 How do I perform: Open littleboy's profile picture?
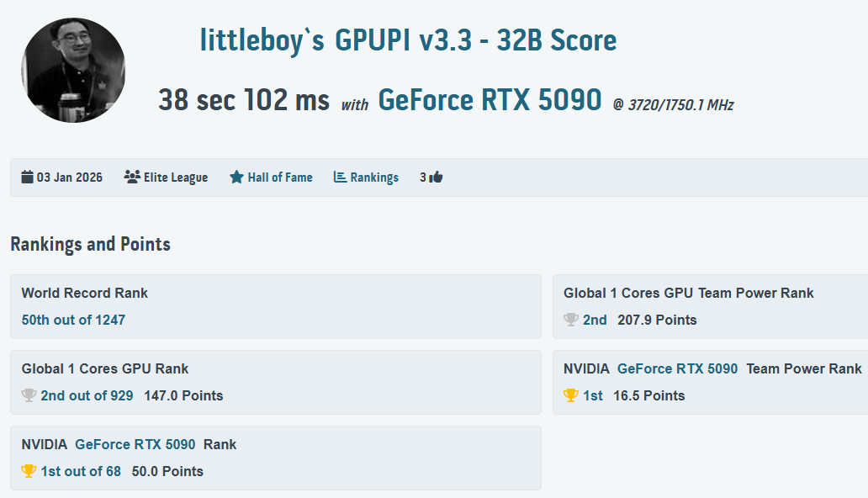(x=73, y=70)
